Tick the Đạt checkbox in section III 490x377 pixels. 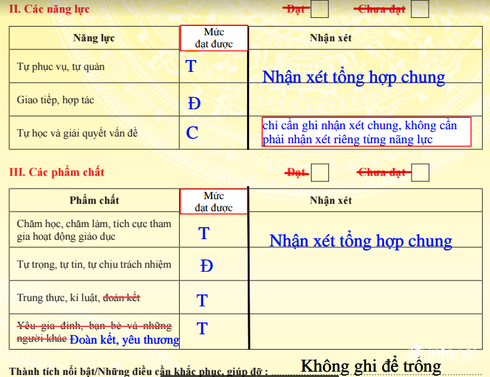[320, 172]
